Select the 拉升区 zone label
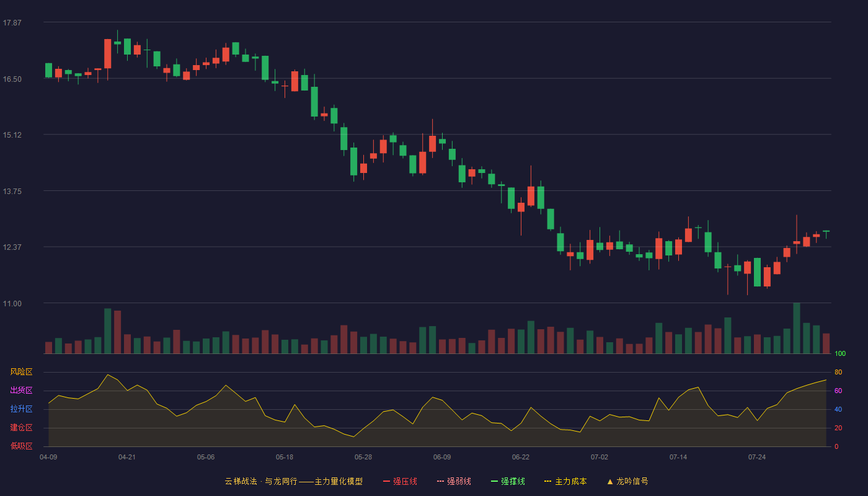 [21, 409]
